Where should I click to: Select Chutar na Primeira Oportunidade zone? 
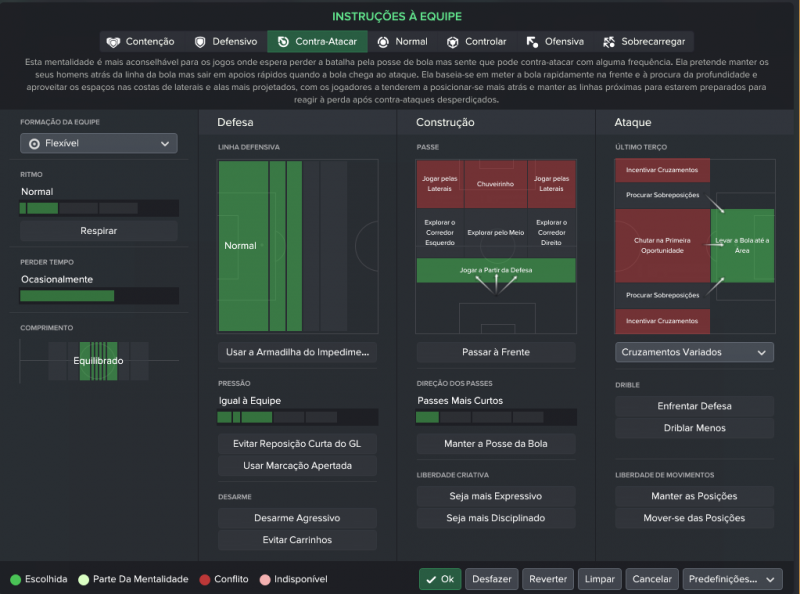662,245
